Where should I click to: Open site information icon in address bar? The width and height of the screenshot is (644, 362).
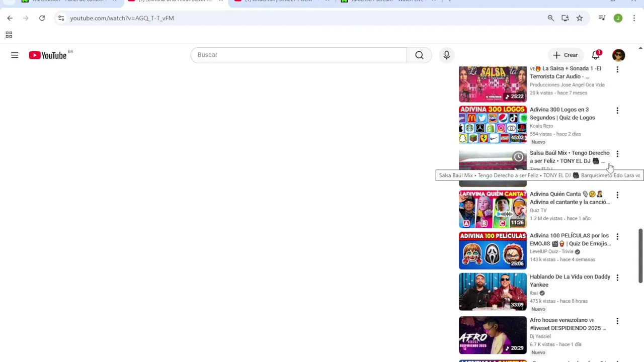(x=61, y=18)
